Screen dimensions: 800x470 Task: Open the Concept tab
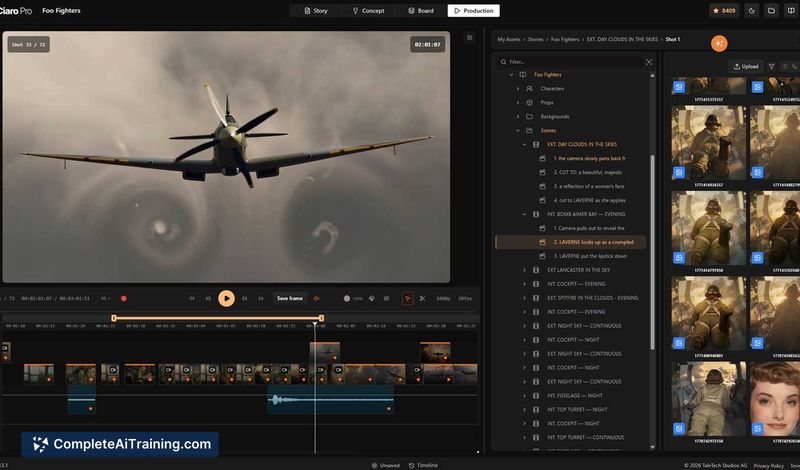(x=368, y=10)
